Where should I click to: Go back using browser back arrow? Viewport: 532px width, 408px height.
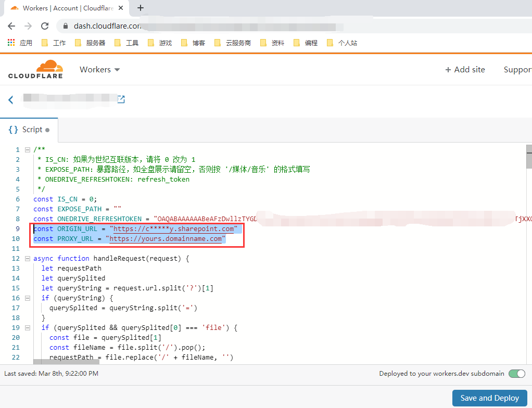11,26
